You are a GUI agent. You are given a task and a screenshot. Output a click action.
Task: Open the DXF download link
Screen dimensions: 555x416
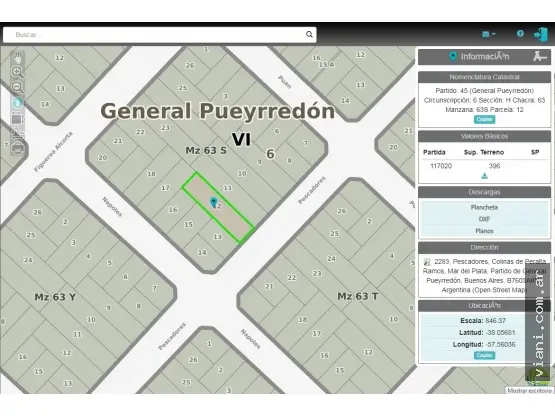(x=484, y=219)
